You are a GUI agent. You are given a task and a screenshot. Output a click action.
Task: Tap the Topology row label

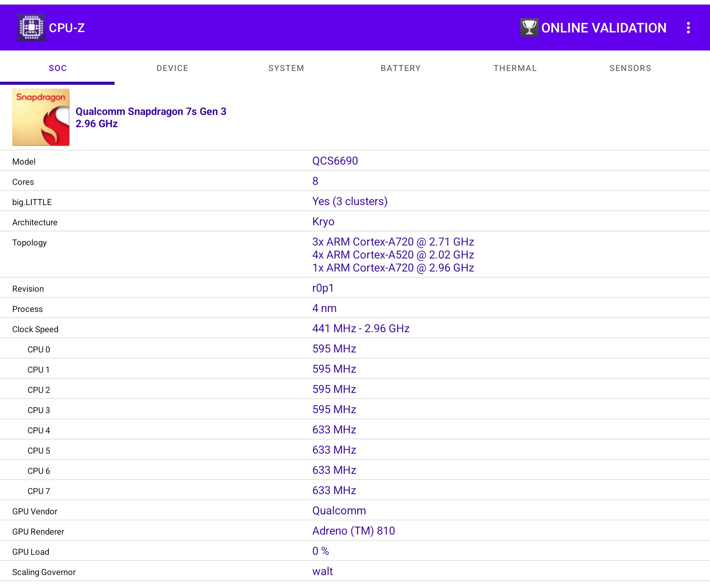[29, 243]
